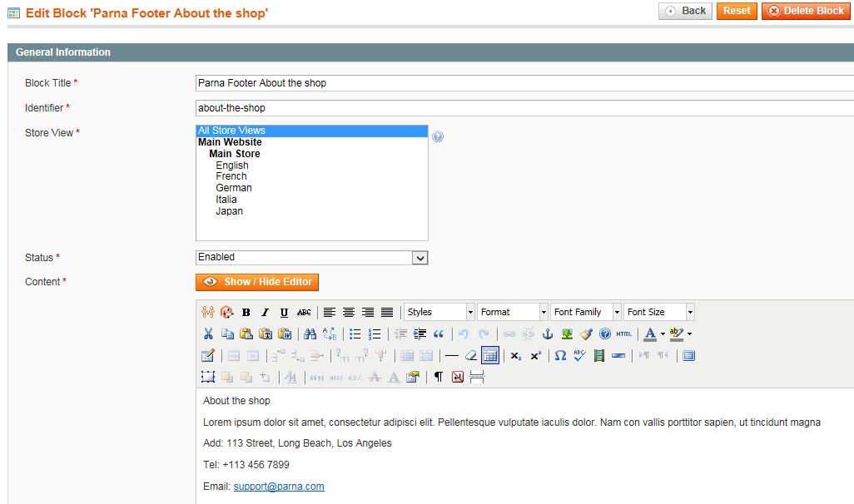This screenshot has width=854, height=504.
Task: Open editor Help icon
Action: [605, 334]
